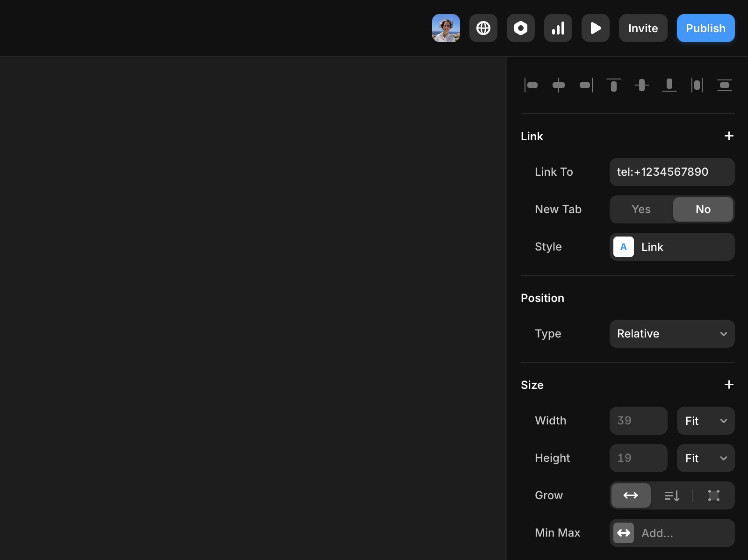Open the Position Type Relative dropdown
Viewport: 748px width, 560px height.
[672, 334]
